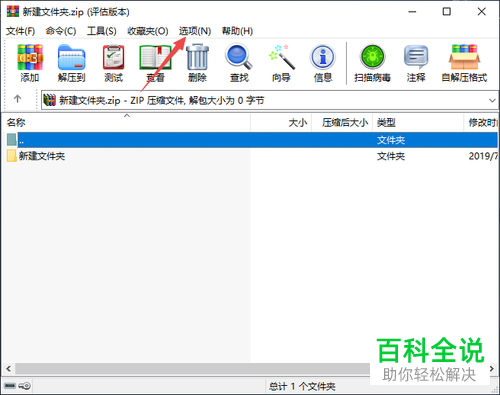Sort by Packed Size (压缩后大小) column
Image resolution: width=500 pixels, height=395 pixels.
tap(342, 123)
